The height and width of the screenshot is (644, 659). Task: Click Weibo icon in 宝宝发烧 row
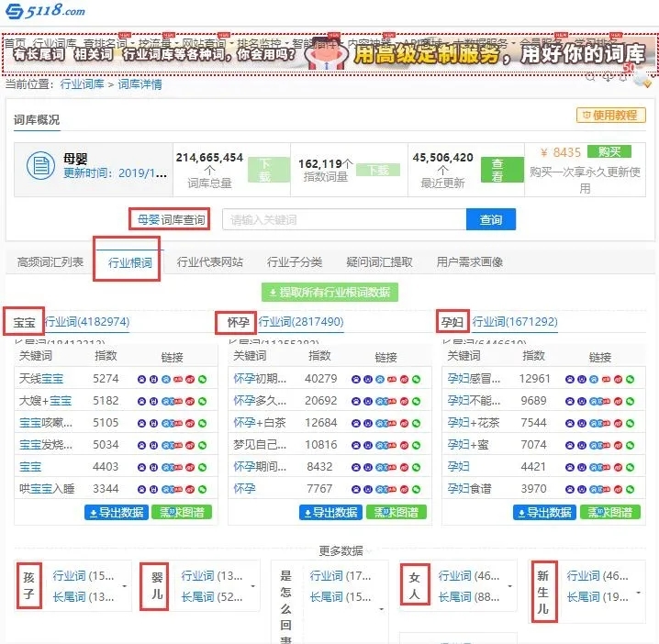click(x=190, y=445)
